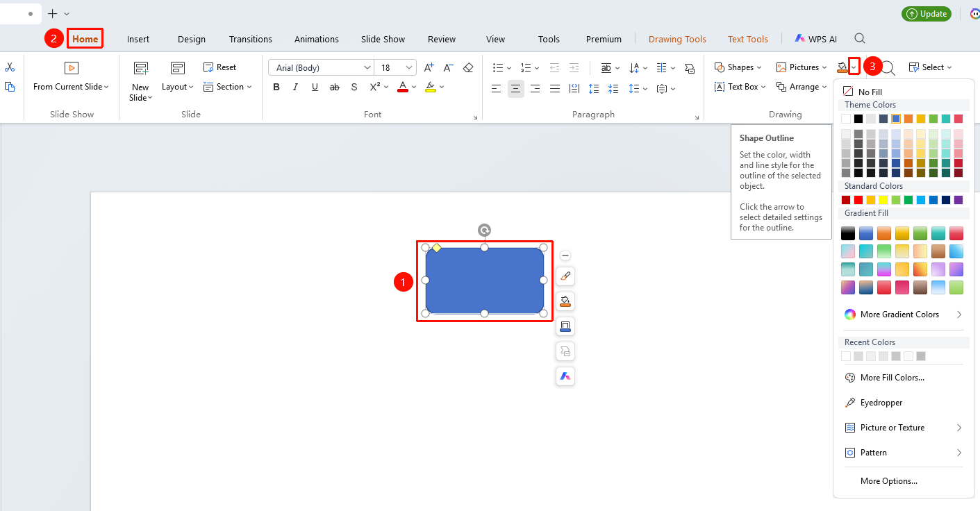Select center text alignment
The width and height of the screenshot is (980, 511).
515,88
